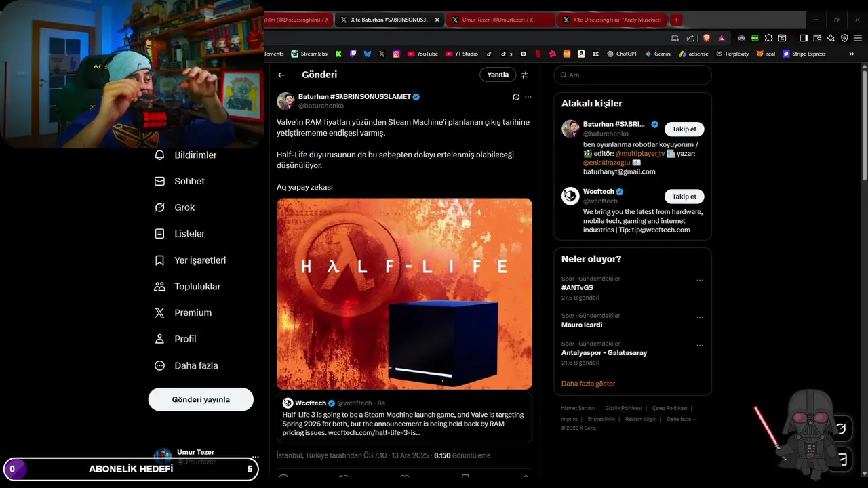Open the extensions puzzle icon
Image resolution: width=868 pixels, height=488 pixels.
(x=768, y=38)
